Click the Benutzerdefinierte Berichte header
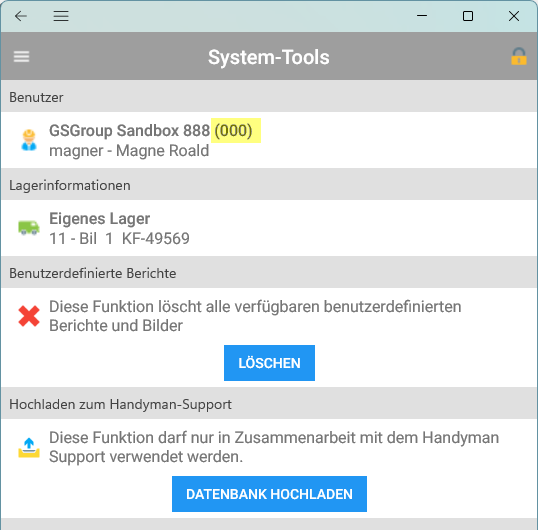The image size is (538, 530). pos(269,273)
